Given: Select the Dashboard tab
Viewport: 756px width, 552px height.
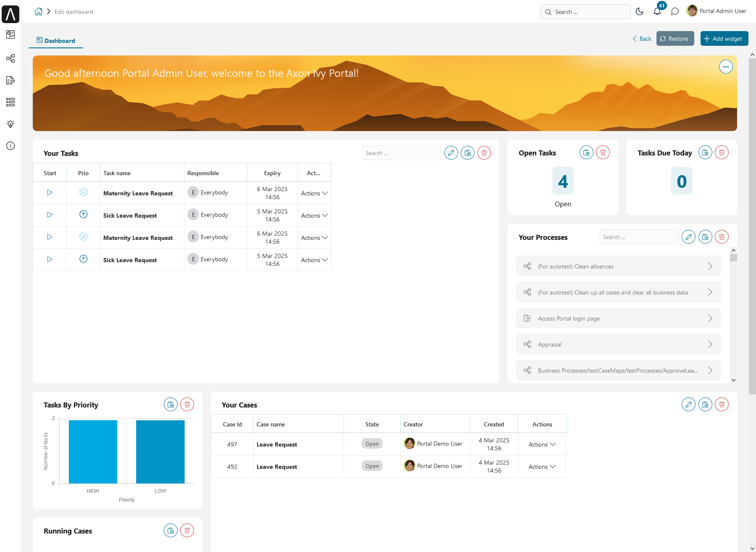Looking at the screenshot, I should (x=56, y=41).
